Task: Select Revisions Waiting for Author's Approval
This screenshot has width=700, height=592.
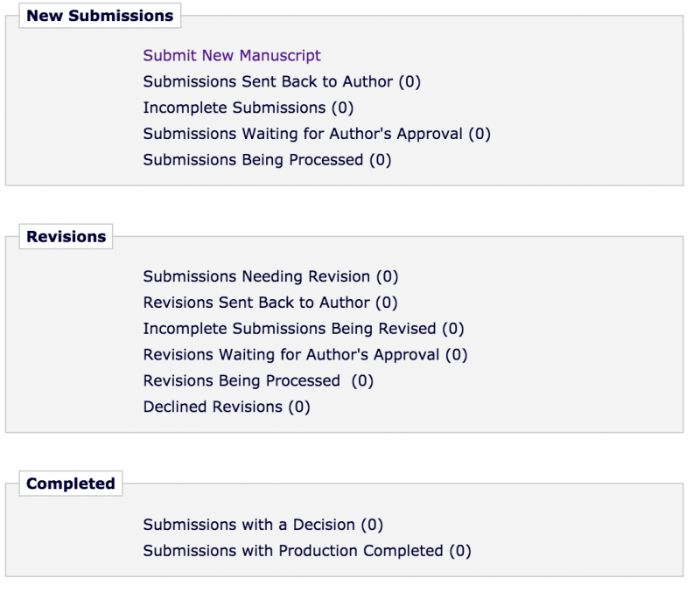Action: (x=305, y=356)
